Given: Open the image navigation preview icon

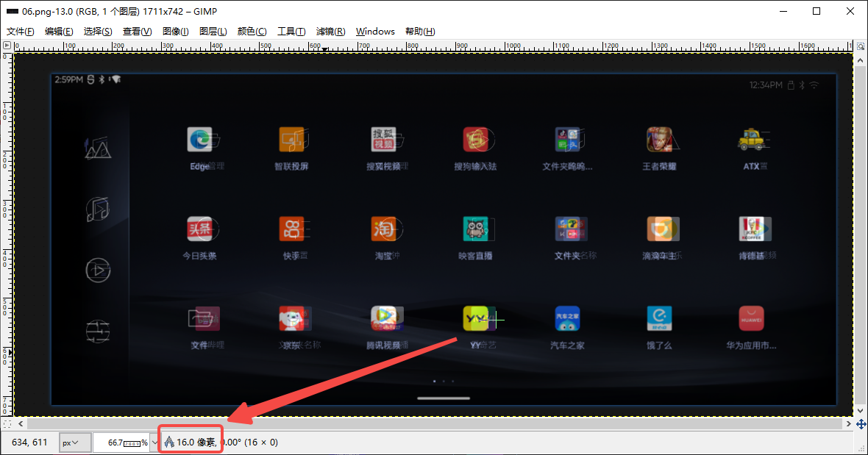Looking at the screenshot, I should (861, 424).
